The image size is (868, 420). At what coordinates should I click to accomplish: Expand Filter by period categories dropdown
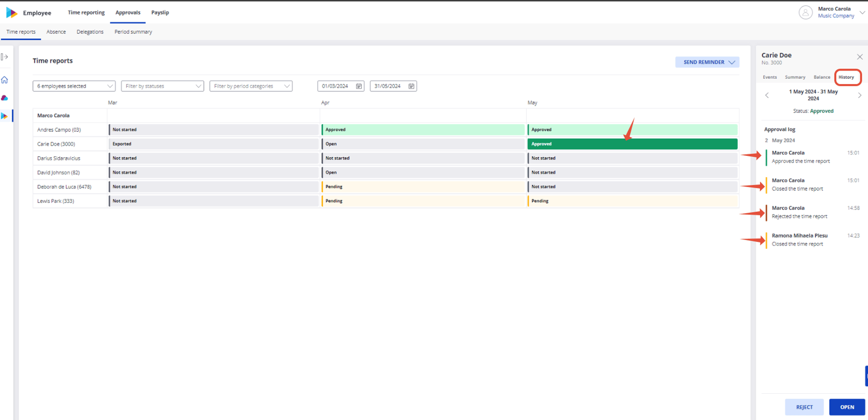click(251, 86)
